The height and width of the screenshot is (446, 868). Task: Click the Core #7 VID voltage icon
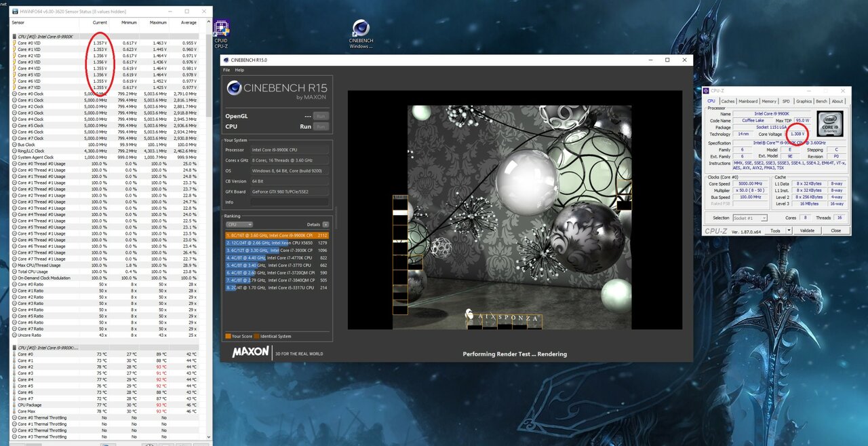(x=14, y=88)
